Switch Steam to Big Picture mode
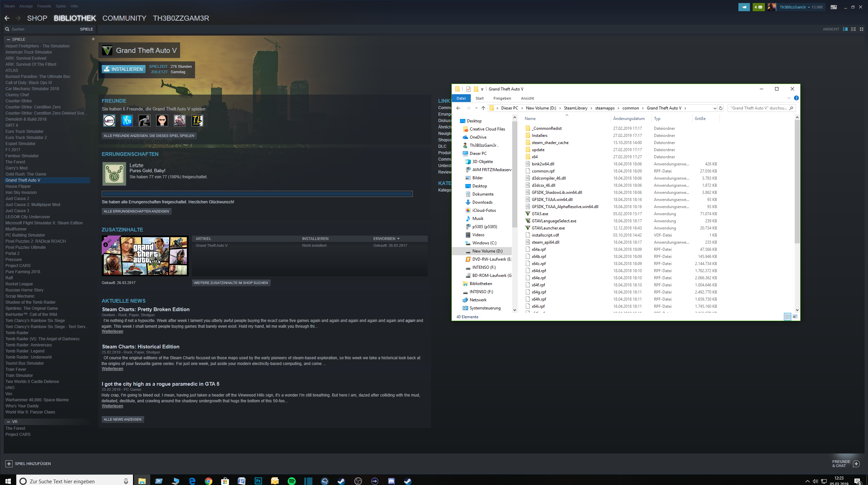The width and height of the screenshot is (868, 485). tap(833, 7)
